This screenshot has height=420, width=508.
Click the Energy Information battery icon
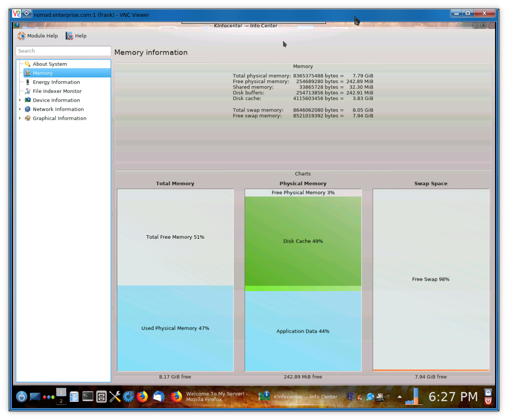pyautogui.click(x=28, y=82)
